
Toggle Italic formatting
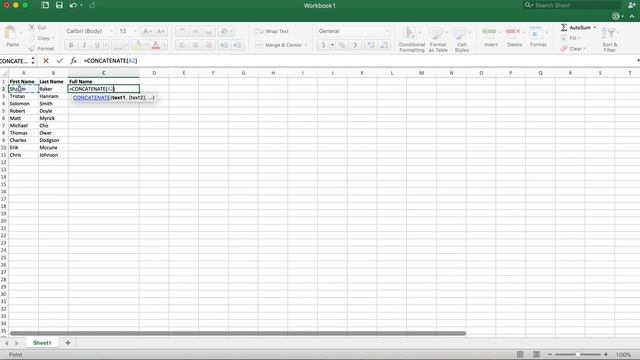[84, 44]
